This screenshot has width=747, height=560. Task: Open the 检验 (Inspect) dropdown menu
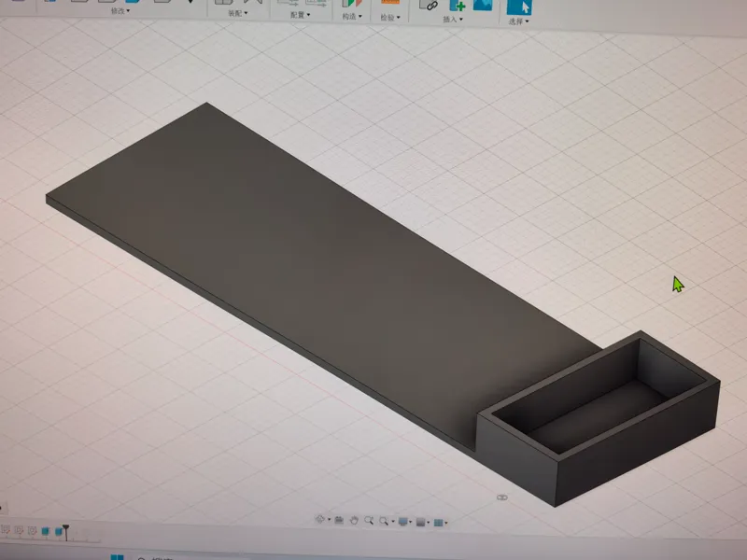click(x=390, y=18)
